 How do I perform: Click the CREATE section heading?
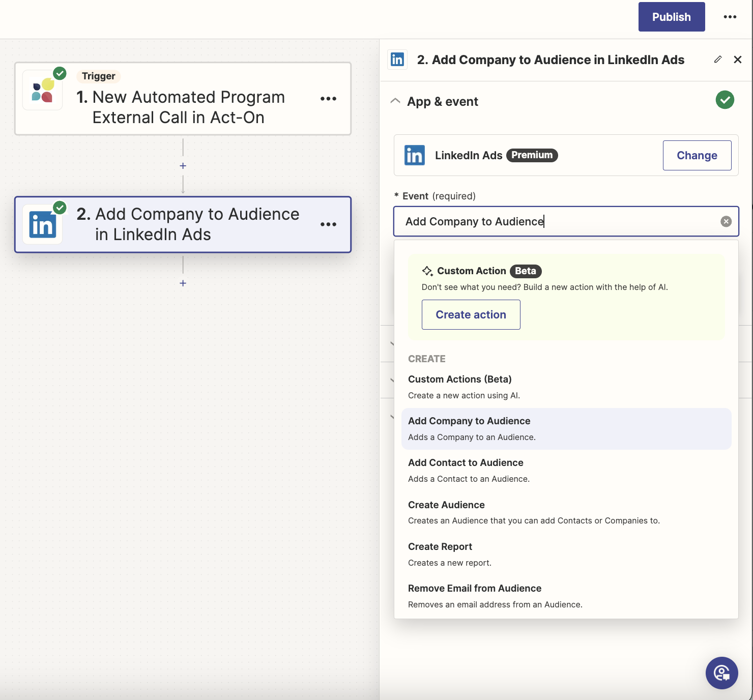coord(427,359)
